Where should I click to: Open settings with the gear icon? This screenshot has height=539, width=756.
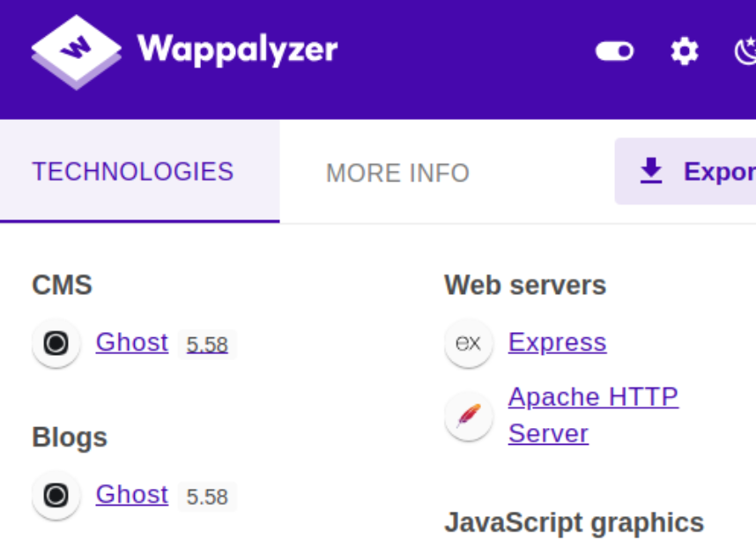point(685,51)
